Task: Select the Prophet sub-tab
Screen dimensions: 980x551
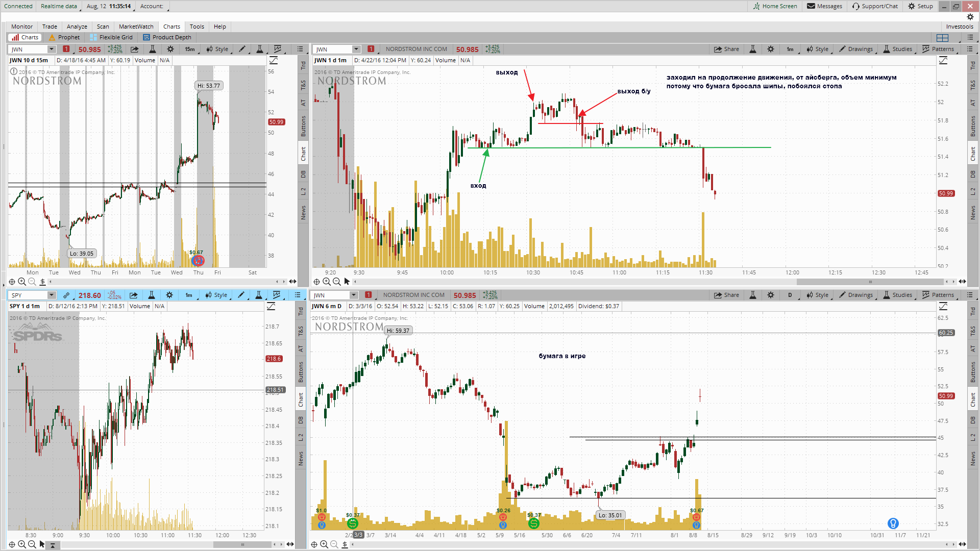Action: click(64, 37)
